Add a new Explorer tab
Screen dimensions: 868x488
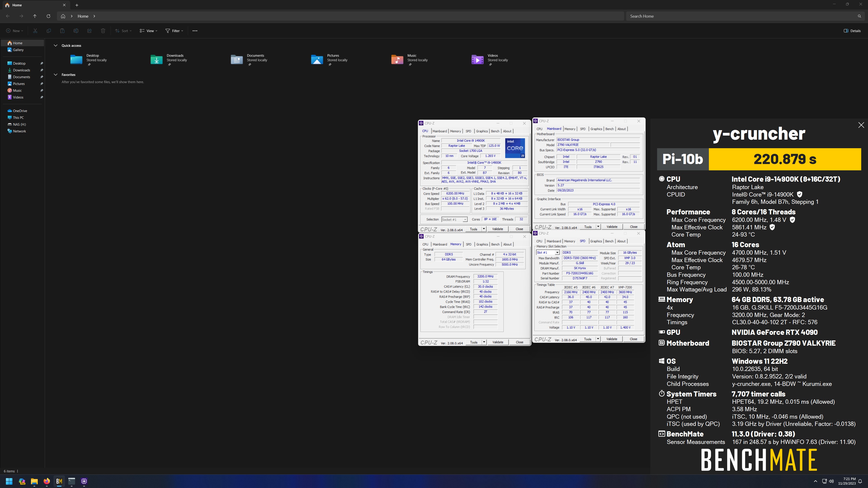click(77, 5)
